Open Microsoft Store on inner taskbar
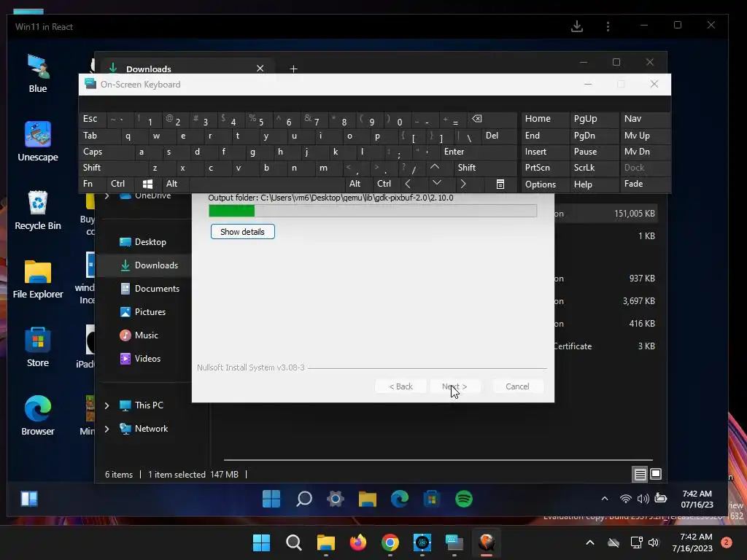This screenshot has width=747, height=560. tap(432, 499)
